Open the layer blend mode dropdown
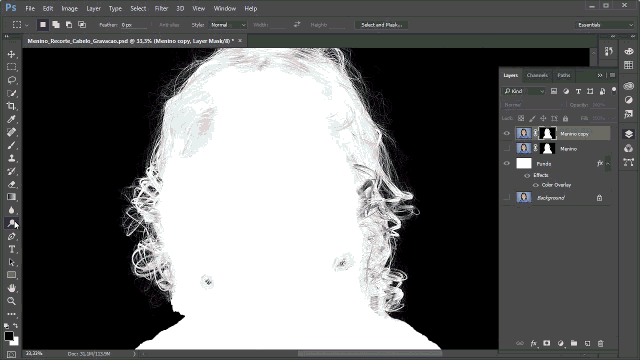Viewport: 640px width, 360px height. [x=533, y=105]
